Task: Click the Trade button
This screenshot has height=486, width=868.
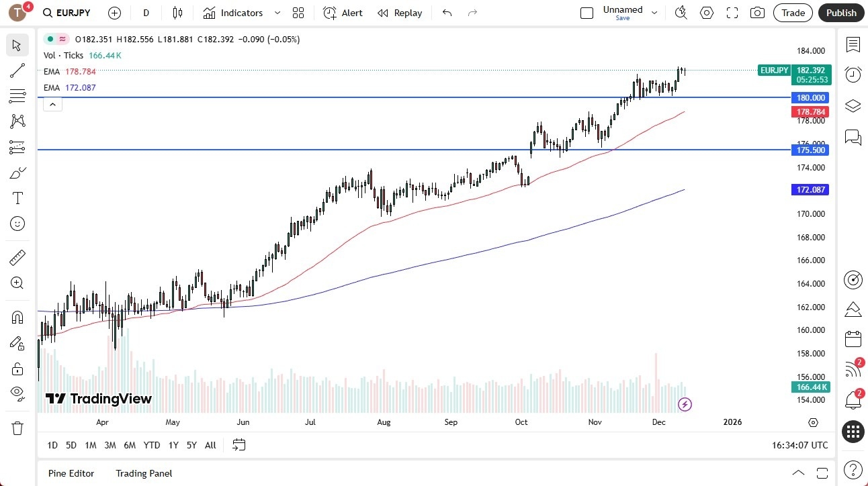Action: tap(793, 13)
